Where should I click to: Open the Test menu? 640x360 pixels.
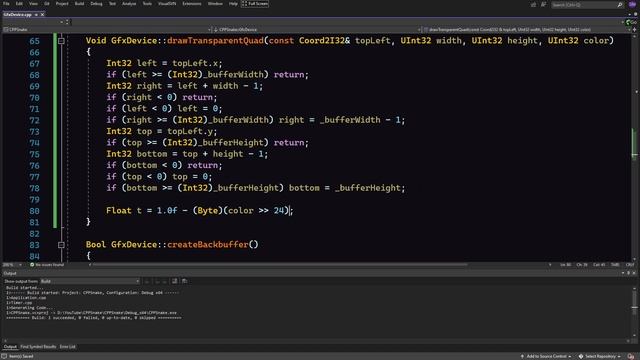point(112,4)
